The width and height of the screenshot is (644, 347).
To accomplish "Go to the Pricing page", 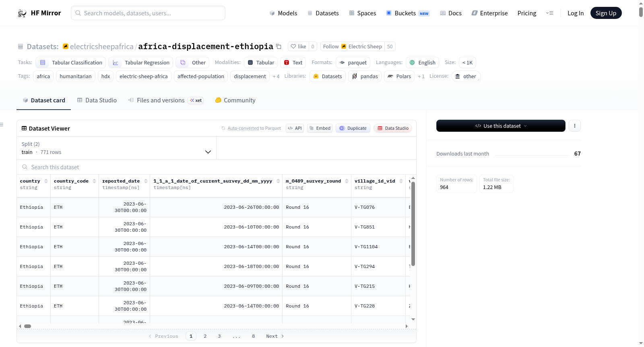I will coord(527,13).
